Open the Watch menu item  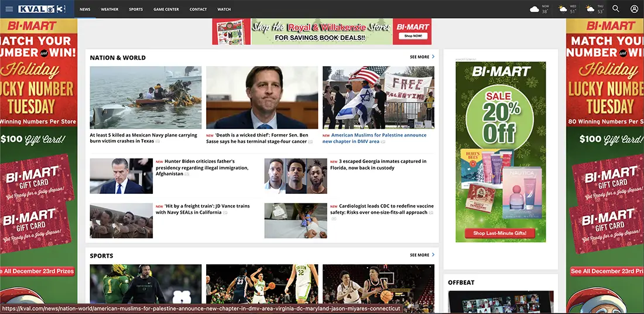224,9
